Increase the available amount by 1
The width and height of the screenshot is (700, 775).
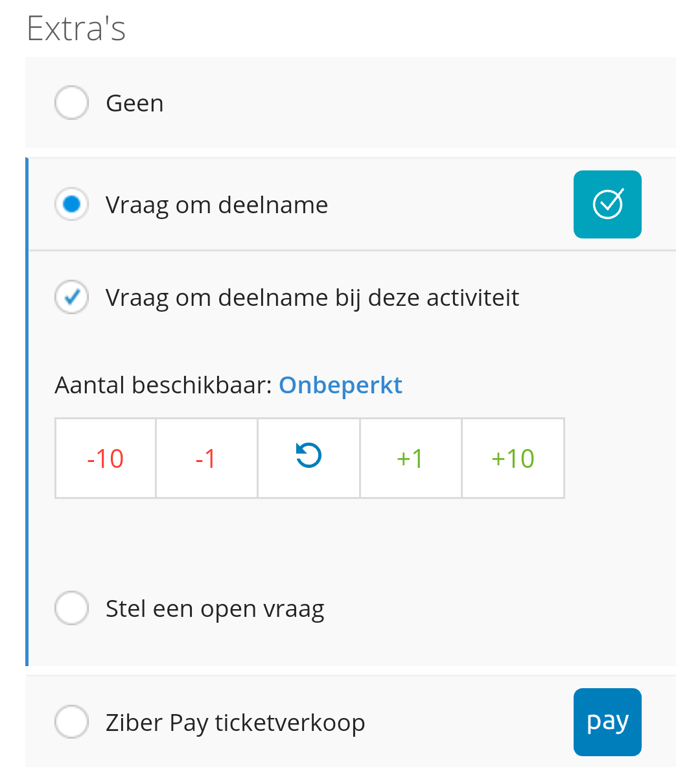coord(411,457)
